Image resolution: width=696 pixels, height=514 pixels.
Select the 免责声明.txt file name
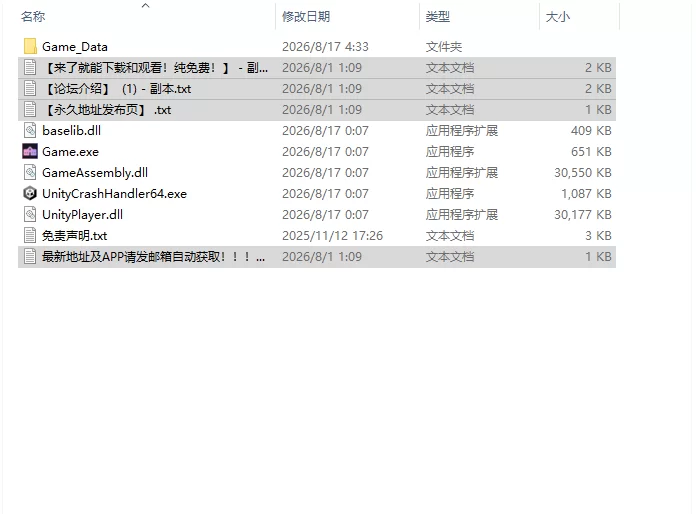(75, 236)
